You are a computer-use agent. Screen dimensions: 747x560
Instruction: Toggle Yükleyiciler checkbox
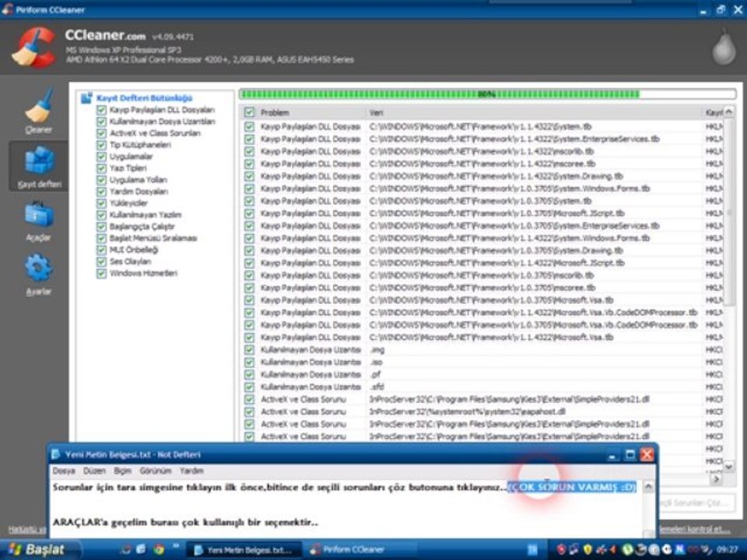coord(101,203)
